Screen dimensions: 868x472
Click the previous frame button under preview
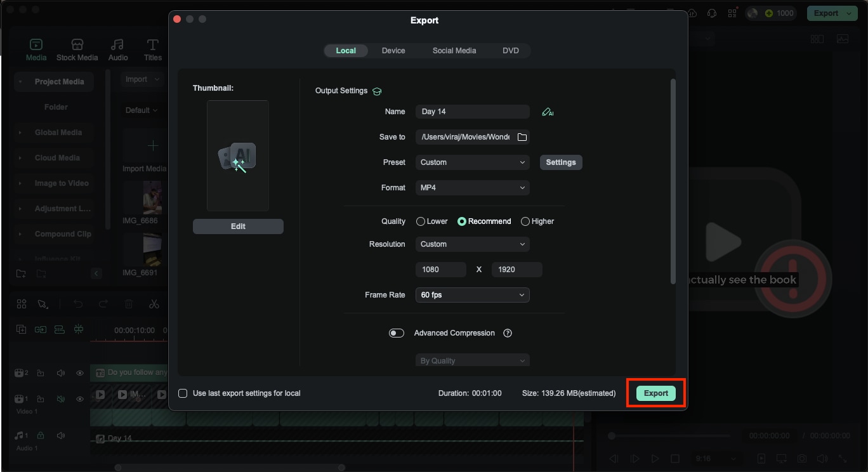pos(614,459)
